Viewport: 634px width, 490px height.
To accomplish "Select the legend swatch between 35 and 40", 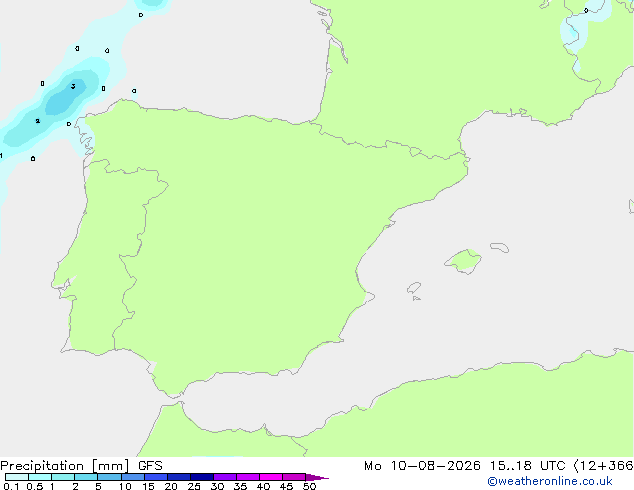I will pos(247,477).
